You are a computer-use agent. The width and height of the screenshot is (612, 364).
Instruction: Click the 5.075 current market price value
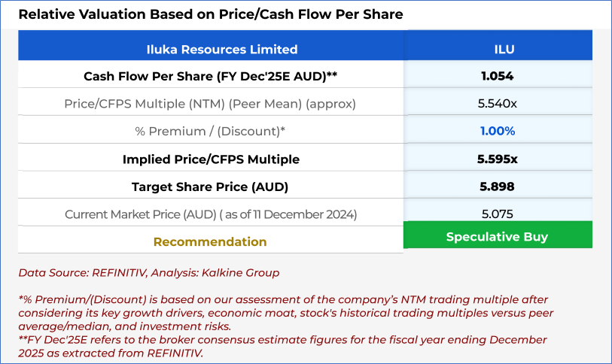pos(497,214)
